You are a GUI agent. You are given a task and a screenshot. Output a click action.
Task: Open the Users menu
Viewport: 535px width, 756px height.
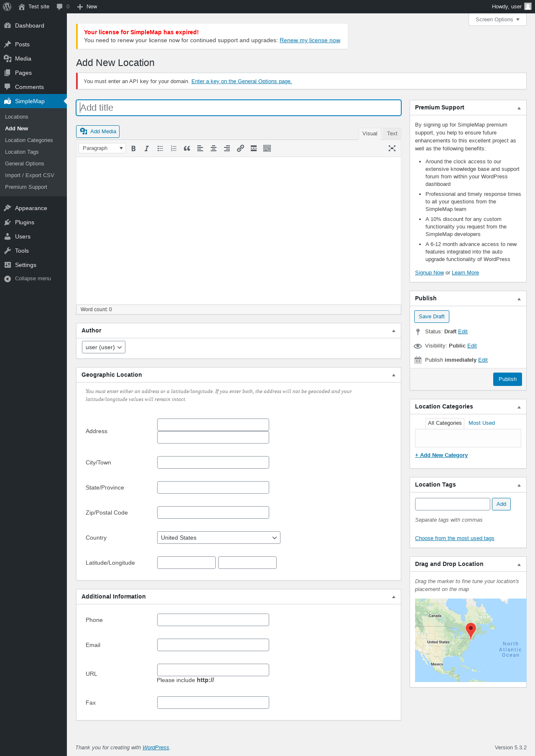coord(33,236)
